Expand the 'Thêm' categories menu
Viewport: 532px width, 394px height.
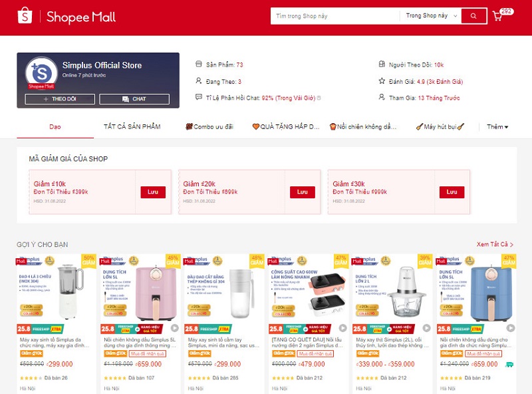click(497, 126)
